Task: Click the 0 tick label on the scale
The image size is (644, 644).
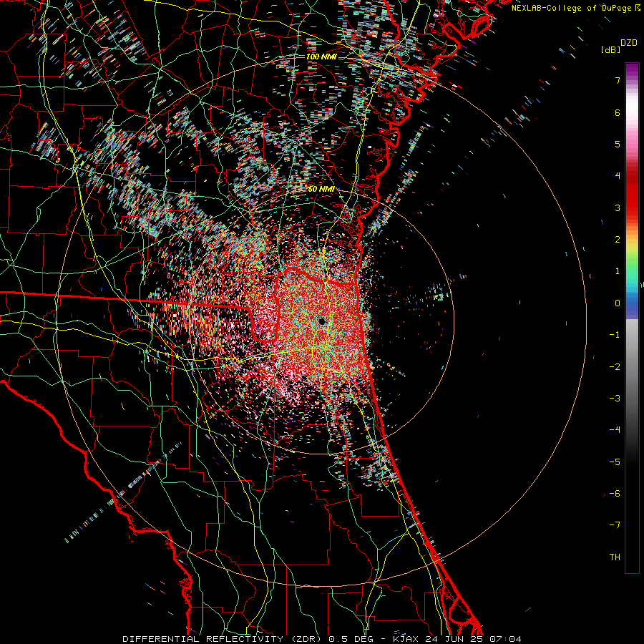Action: pyautogui.click(x=618, y=303)
